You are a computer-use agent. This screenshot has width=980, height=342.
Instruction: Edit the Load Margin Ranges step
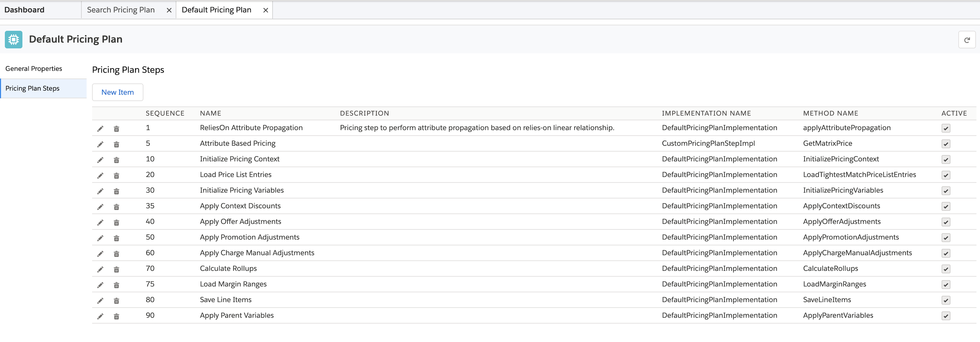100,285
